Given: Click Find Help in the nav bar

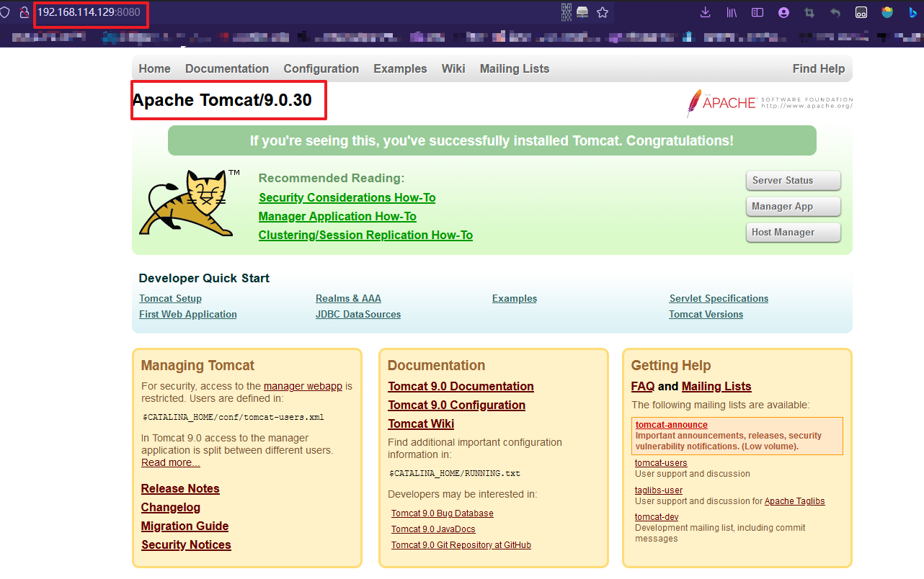Looking at the screenshot, I should 819,68.
